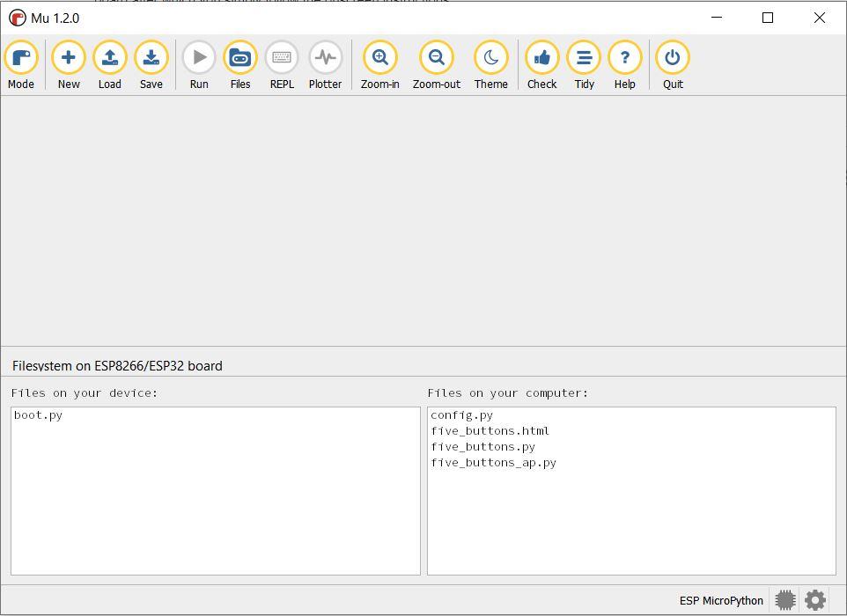847x616 pixels.
Task: Open the REPL
Action: pyautogui.click(x=282, y=65)
